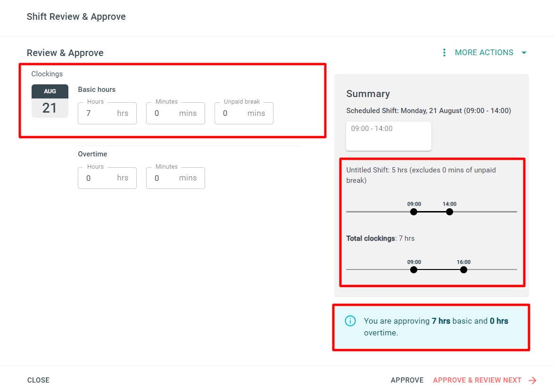The image size is (554, 392).
Task: Click the Overtime section label
Action: coord(92,154)
